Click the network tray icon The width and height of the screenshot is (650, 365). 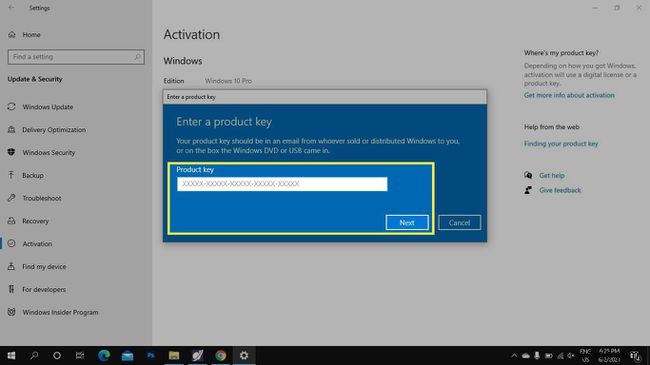560,355
